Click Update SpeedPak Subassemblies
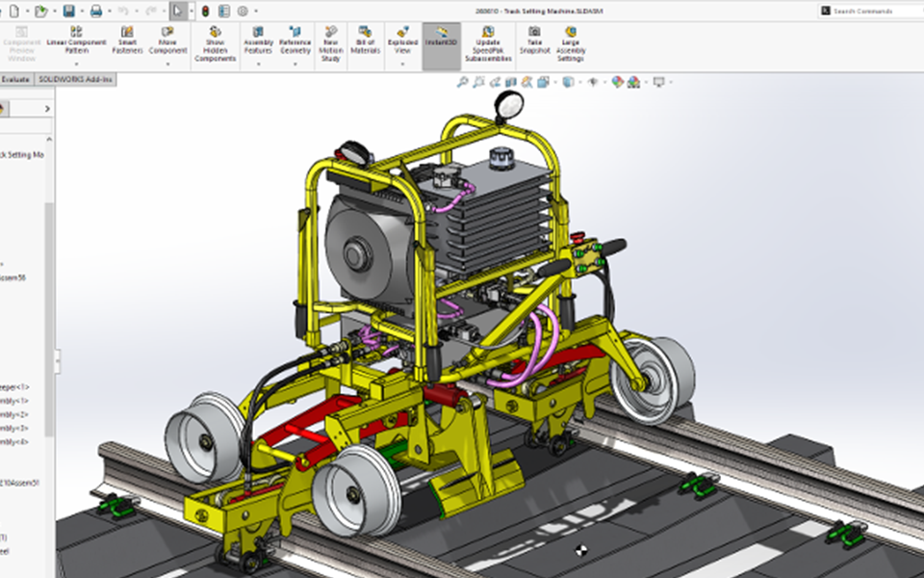Image resolution: width=924 pixels, height=578 pixels. pos(488,44)
